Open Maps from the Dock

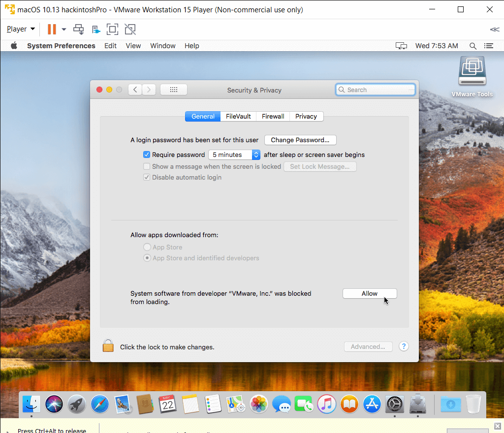click(236, 404)
